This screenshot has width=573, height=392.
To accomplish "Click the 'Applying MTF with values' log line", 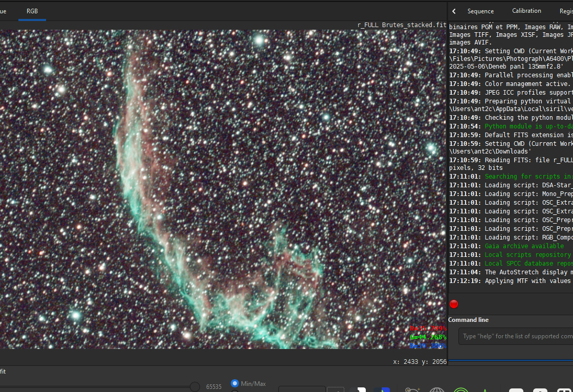I will tap(511, 281).
